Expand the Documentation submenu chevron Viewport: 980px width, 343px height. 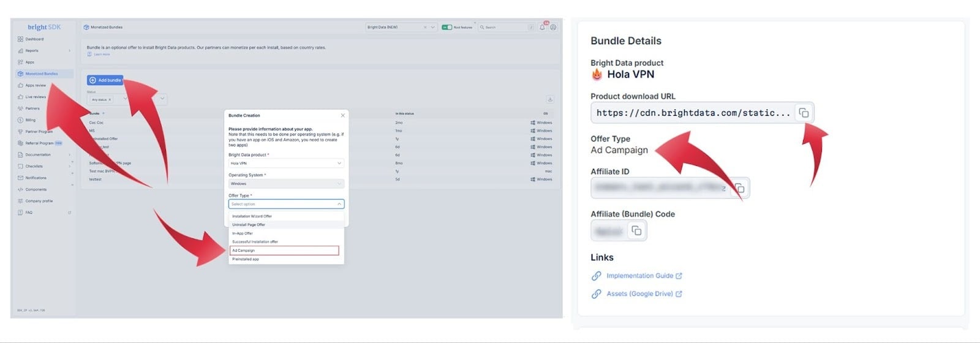[x=69, y=155]
